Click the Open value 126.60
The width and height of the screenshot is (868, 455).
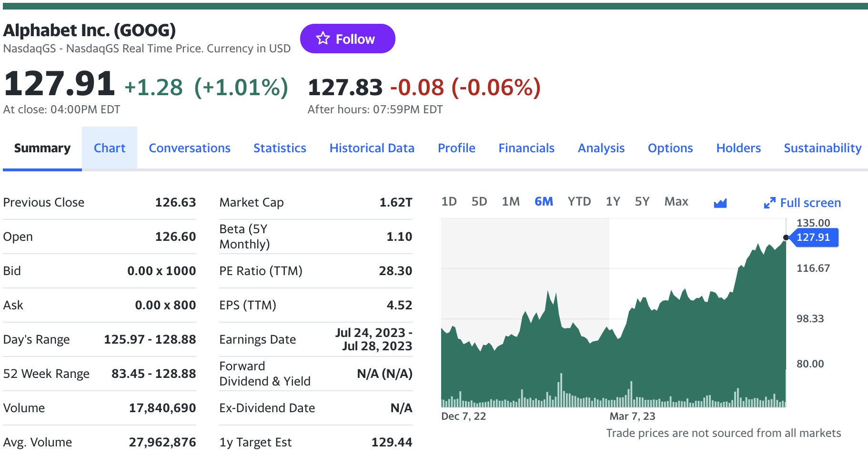(175, 237)
